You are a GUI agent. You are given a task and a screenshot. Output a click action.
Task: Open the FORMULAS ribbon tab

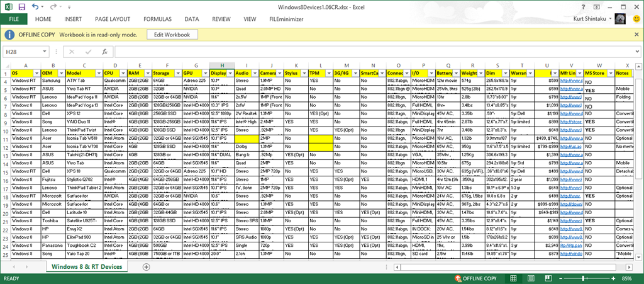pyautogui.click(x=157, y=20)
